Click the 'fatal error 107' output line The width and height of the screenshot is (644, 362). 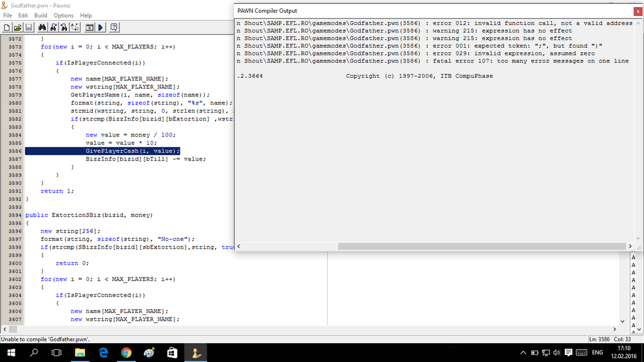click(433, 61)
